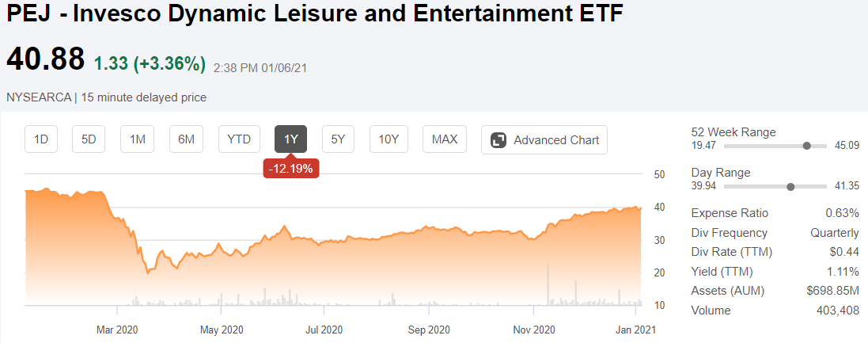Select the 5D time range tab
868x343 pixels.
tap(89, 139)
